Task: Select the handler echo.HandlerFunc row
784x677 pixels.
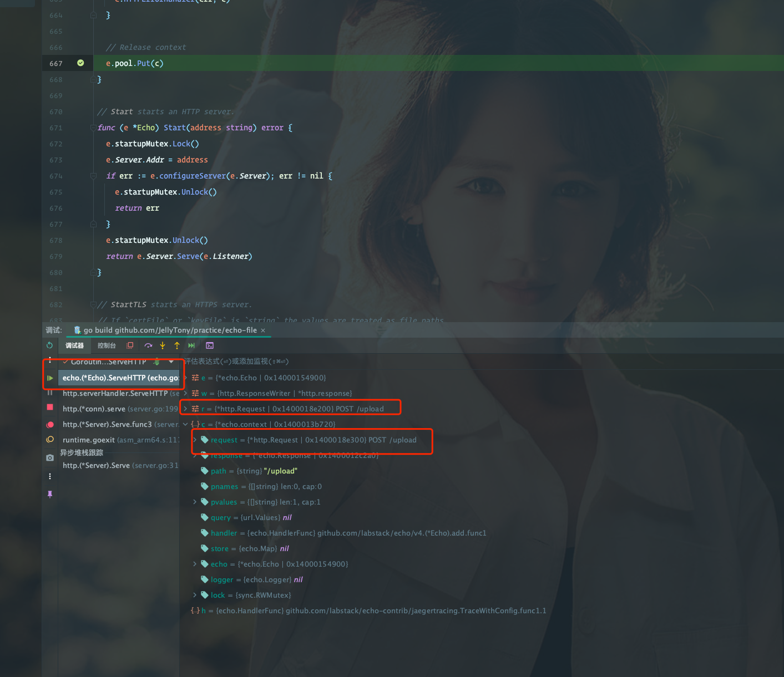Action: (x=482, y=533)
